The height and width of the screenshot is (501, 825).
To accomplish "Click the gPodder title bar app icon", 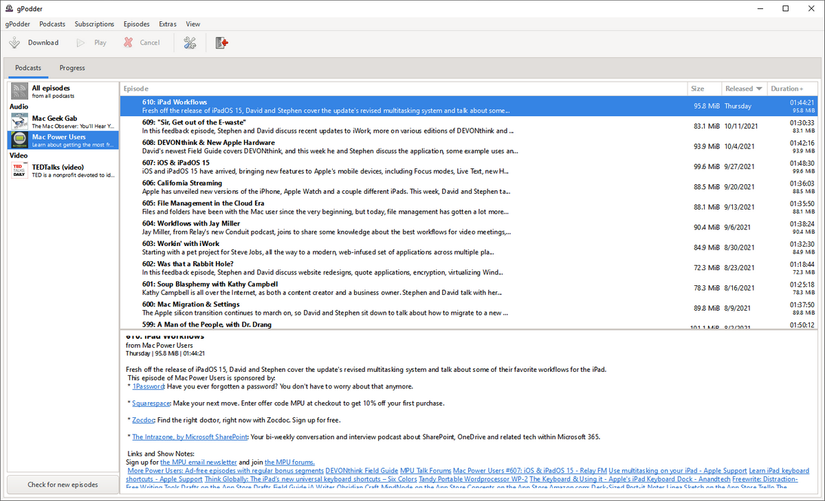I will click(9, 8).
